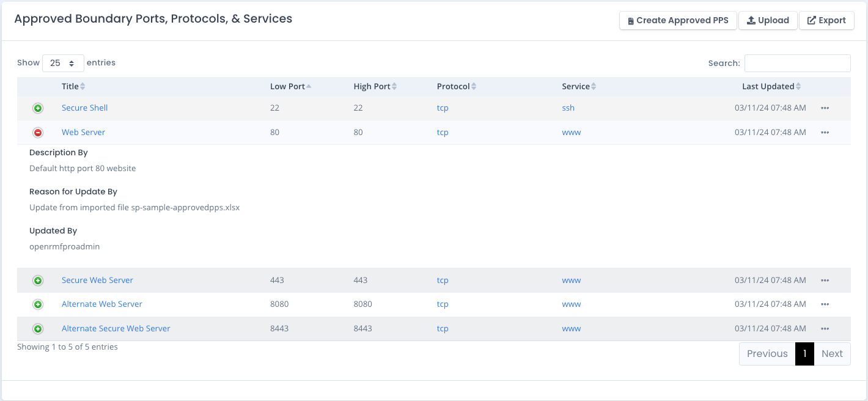Open actions menu for Alternate Web Server
868x401 pixels.
point(825,304)
